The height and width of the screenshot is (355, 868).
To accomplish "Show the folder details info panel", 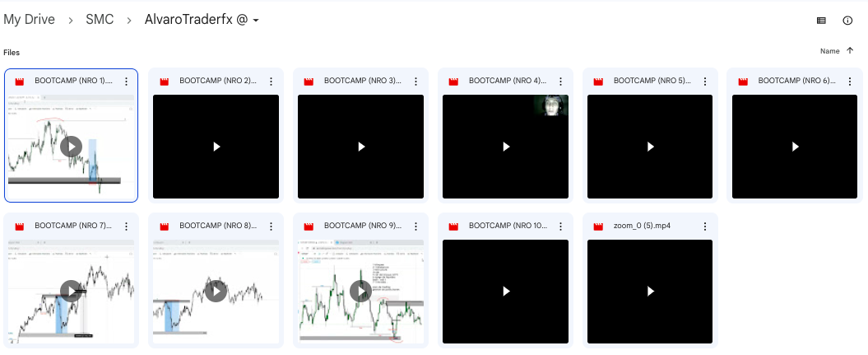I will (847, 21).
